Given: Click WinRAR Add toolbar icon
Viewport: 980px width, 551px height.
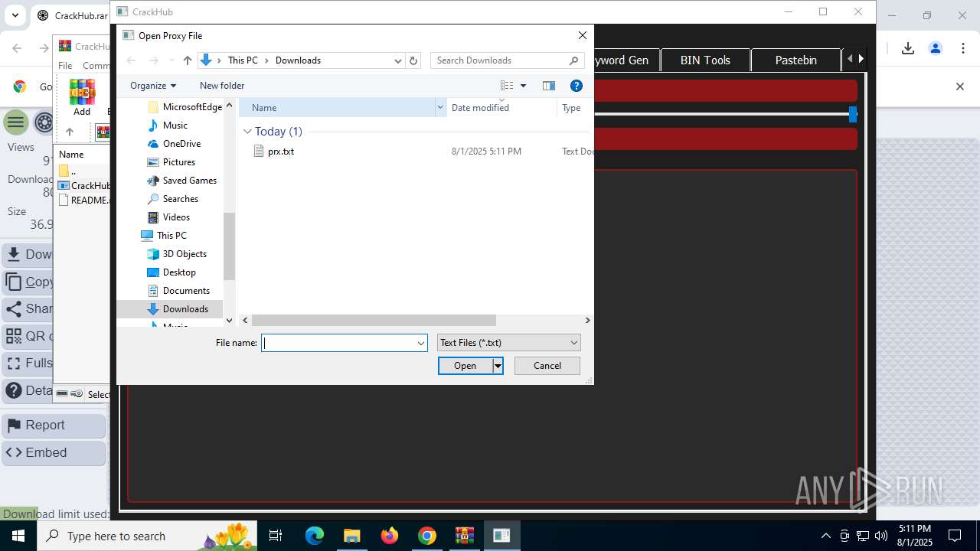Looking at the screenshot, I should [82, 97].
